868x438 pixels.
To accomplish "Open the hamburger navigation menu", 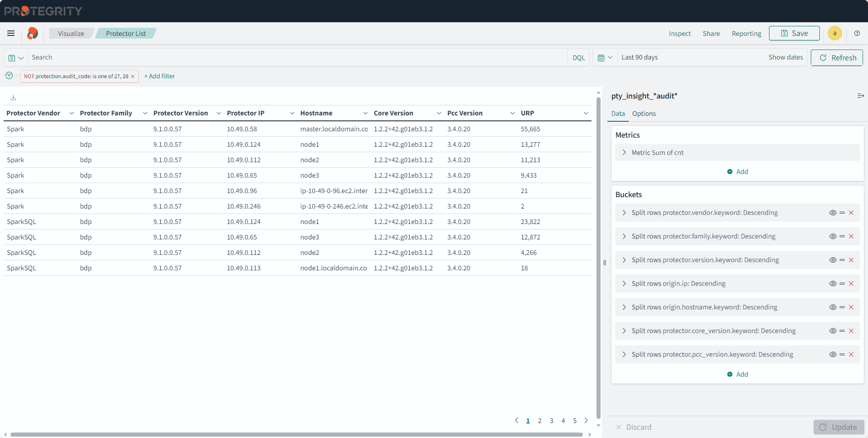I will click(x=11, y=33).
